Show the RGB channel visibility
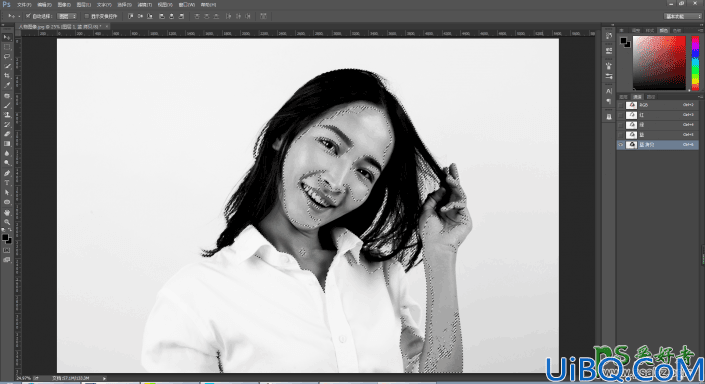The height and width of the screenshot is (384, 705). coord(620,105)
